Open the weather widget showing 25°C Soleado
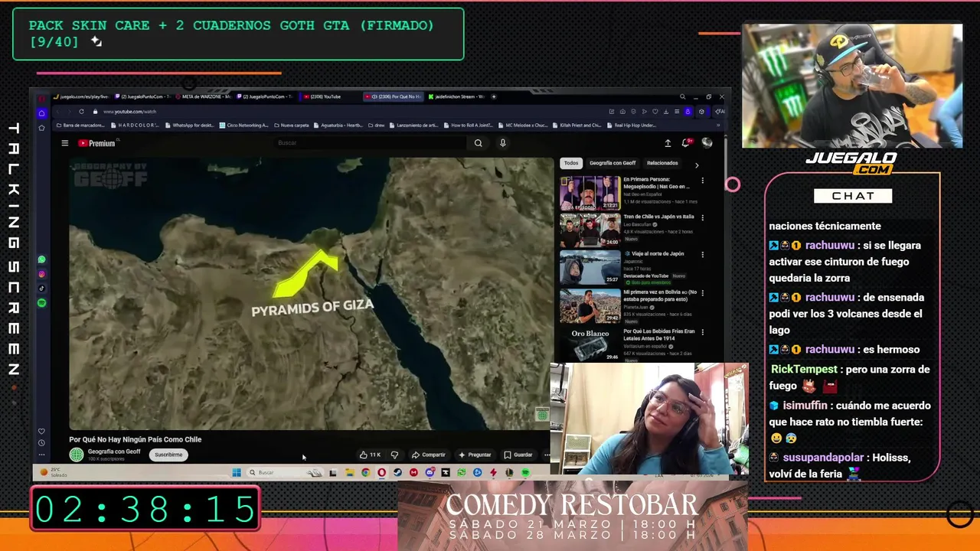The image size is (980, 551). point(54,473)
